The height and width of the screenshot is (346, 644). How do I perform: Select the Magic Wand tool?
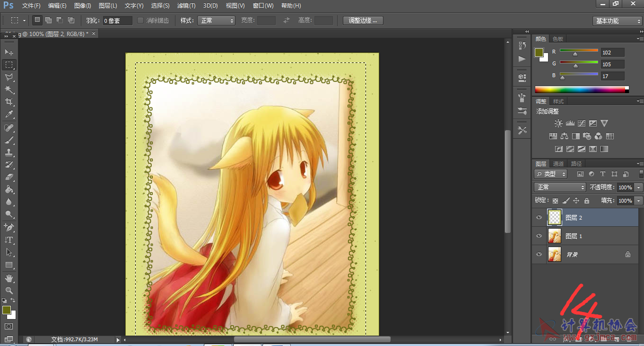(9, 89)
